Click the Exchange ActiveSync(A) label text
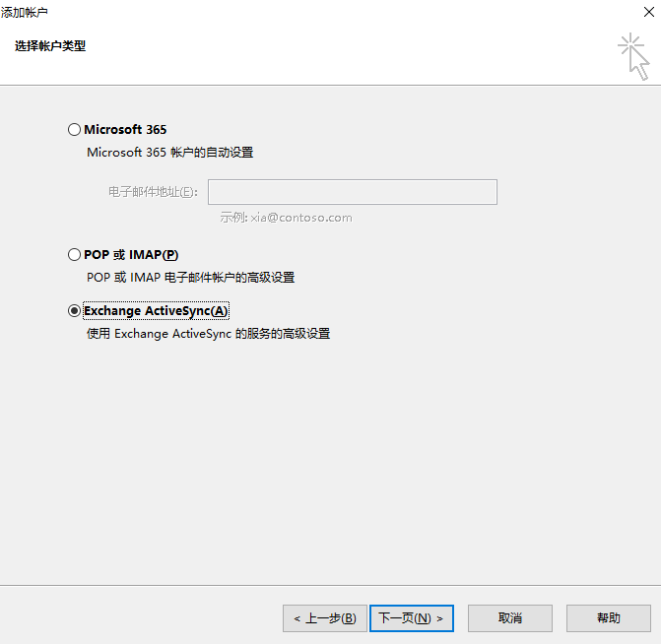The image size is (661, 644). point(156,310)
